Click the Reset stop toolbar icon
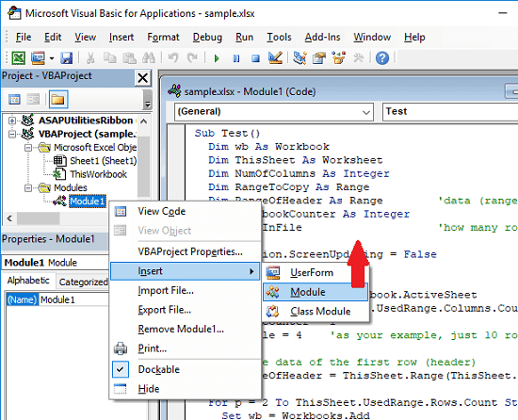Viewport: 518px width, 420px height. 255,58
